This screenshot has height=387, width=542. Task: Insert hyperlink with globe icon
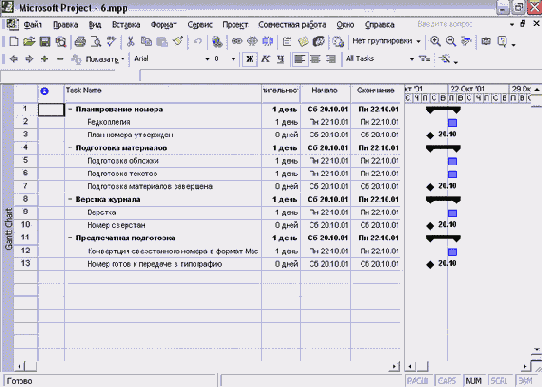(217, 42)
